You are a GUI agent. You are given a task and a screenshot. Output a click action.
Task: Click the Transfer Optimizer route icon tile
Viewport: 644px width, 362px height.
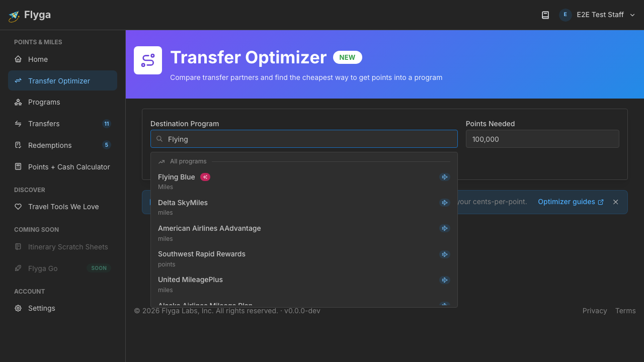[148, 60]
